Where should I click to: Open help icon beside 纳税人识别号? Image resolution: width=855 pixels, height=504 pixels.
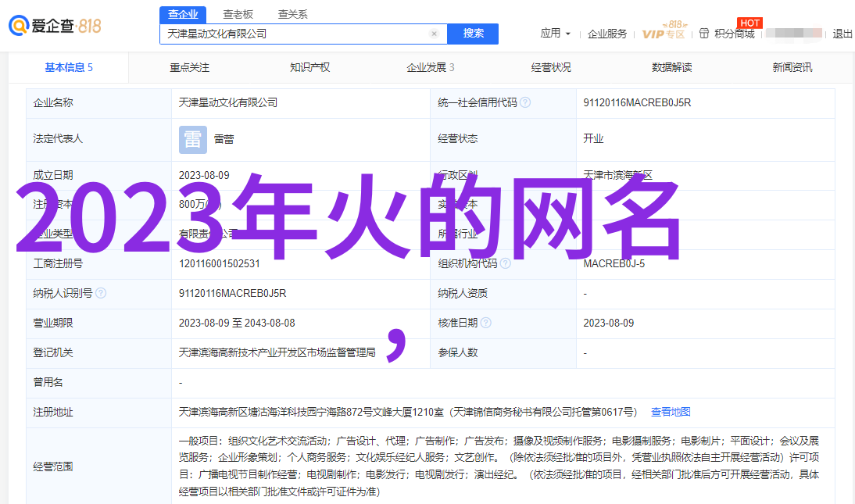click(101, 293)
